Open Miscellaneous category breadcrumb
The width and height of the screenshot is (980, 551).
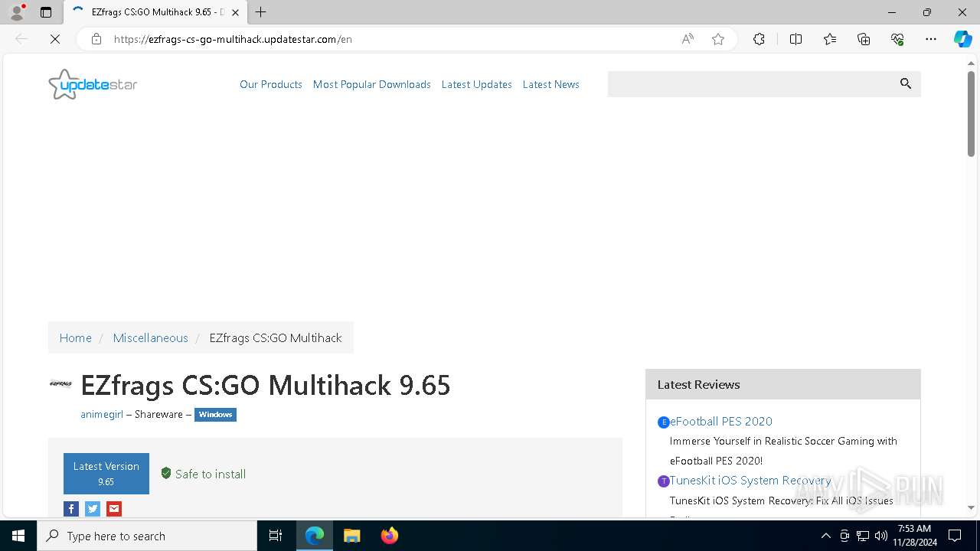tap(151, 337)
